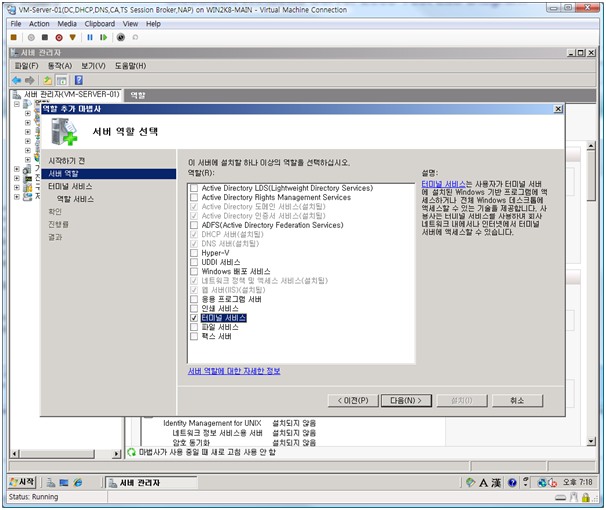Click the Turn Off (stop) VM toolbar icon
The image size is (606, 510).
tap(45, 37)
